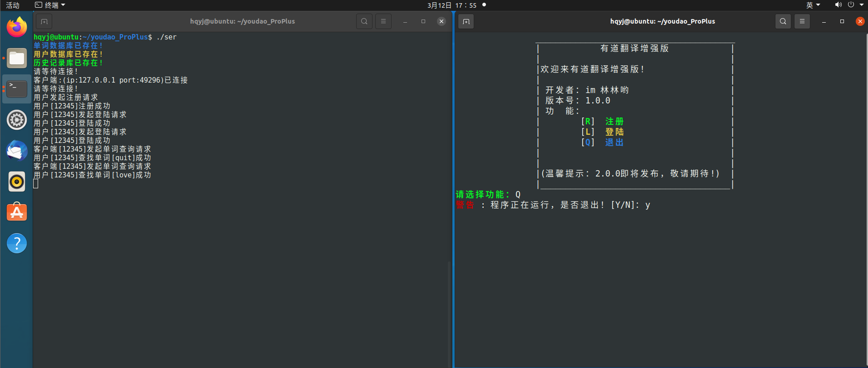Click prompt 请选择功能: Q
The width and height of the screenshot is (868, 368).
(488, 195)
